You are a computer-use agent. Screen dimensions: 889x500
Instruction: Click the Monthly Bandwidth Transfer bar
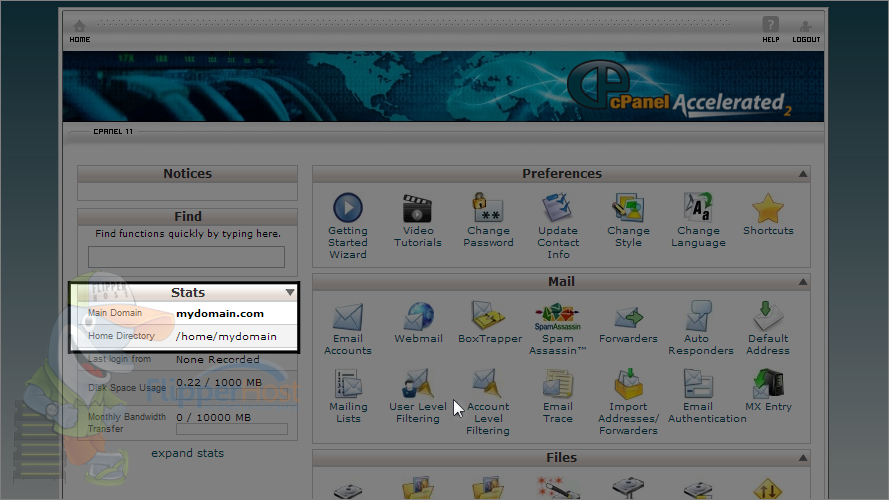point(232,429)
